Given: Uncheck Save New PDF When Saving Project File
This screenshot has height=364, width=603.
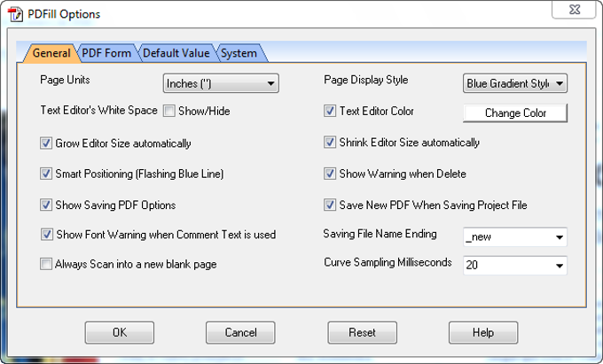Looking at the screenshot, I should pyautogui.click(x=330, y=205).
